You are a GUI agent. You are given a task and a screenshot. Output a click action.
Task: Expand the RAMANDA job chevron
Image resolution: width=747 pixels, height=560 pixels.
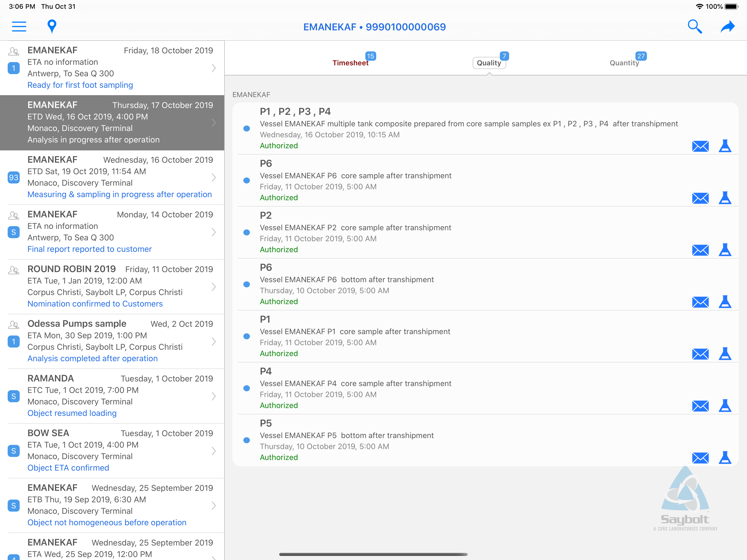(x=214, y=396)
